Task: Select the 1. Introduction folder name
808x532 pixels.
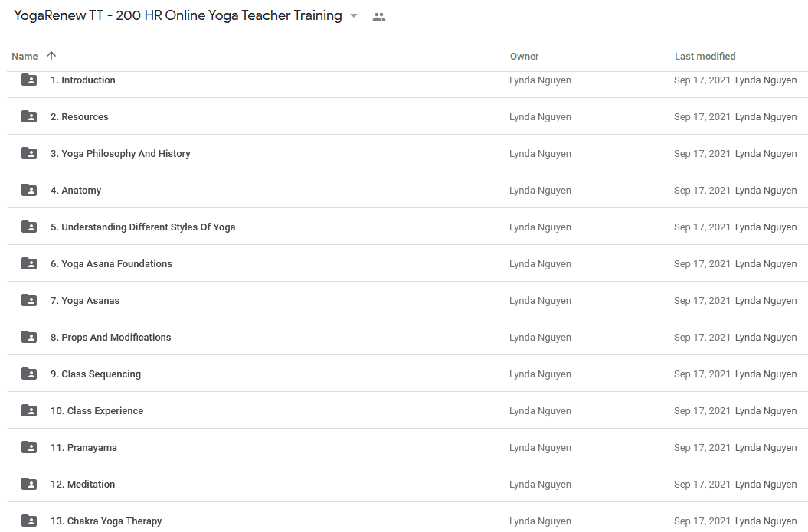Action: (83, 80)
